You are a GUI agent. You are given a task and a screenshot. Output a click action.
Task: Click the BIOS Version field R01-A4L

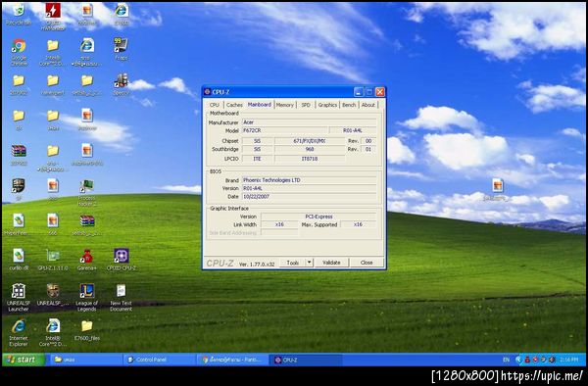pyautogui.click(x=309, y=188)
